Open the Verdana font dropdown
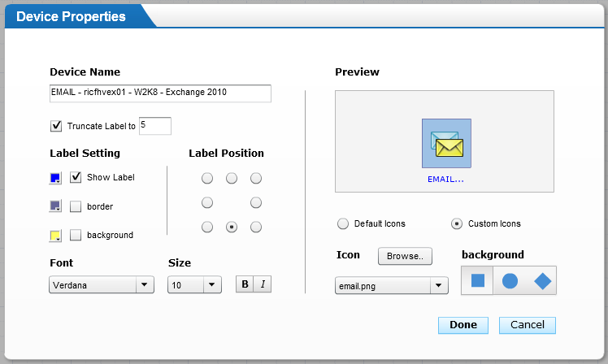608x364 pixels. pos(102,285)
